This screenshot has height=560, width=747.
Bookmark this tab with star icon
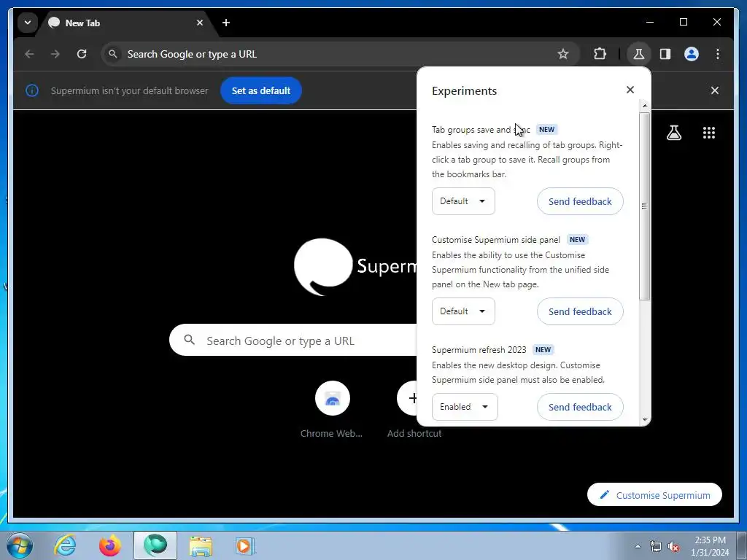(x=563, y=54)
